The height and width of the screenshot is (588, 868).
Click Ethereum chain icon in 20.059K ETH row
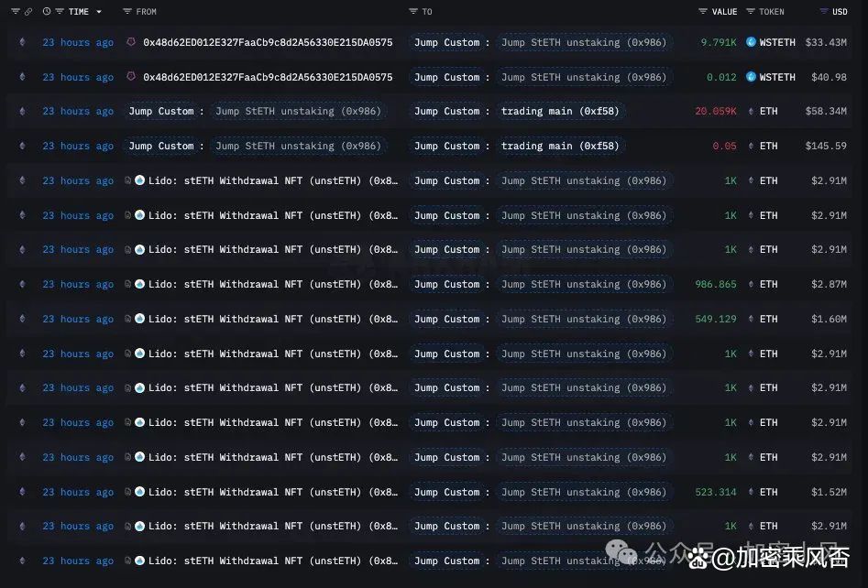(x=22, y=111)
